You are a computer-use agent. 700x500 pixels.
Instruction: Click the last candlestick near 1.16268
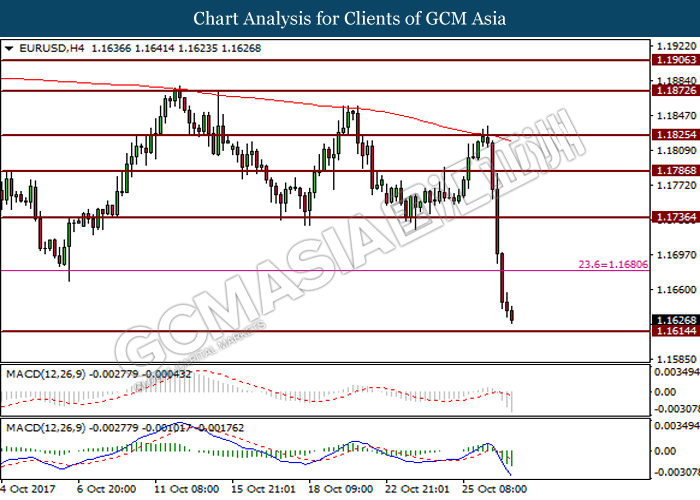coord(512,315)
